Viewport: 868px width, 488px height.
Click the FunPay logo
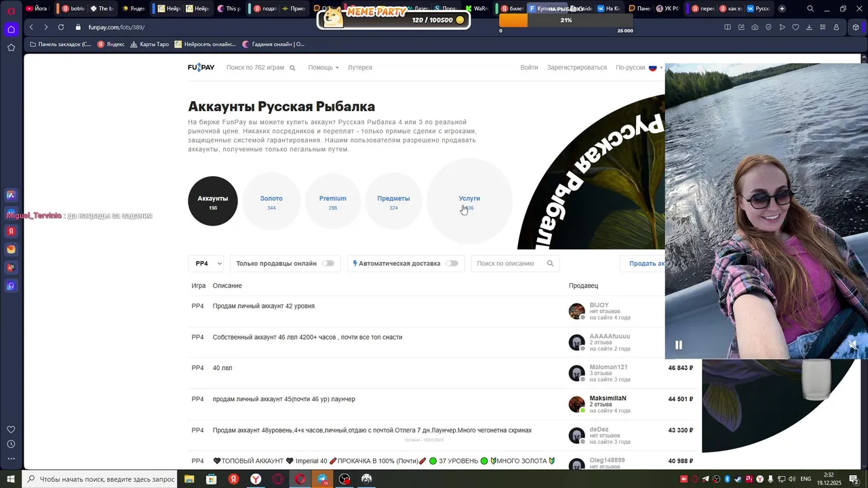click(201, 67)
